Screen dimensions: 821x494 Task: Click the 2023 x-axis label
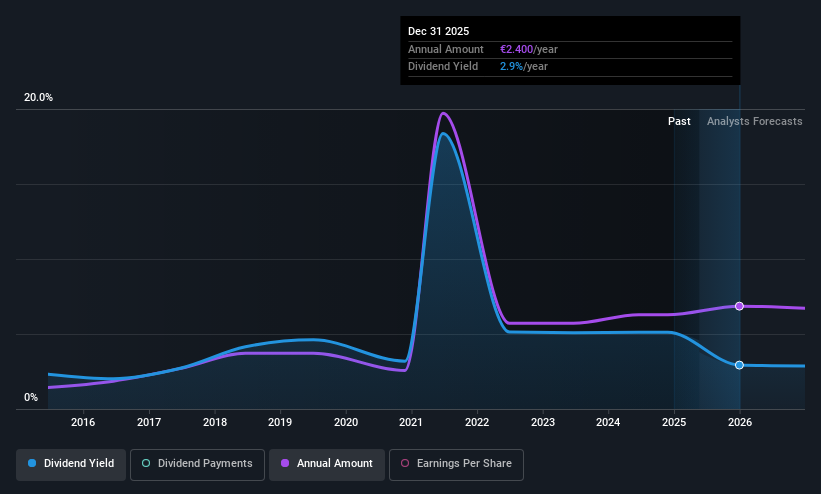pos(543,422)
